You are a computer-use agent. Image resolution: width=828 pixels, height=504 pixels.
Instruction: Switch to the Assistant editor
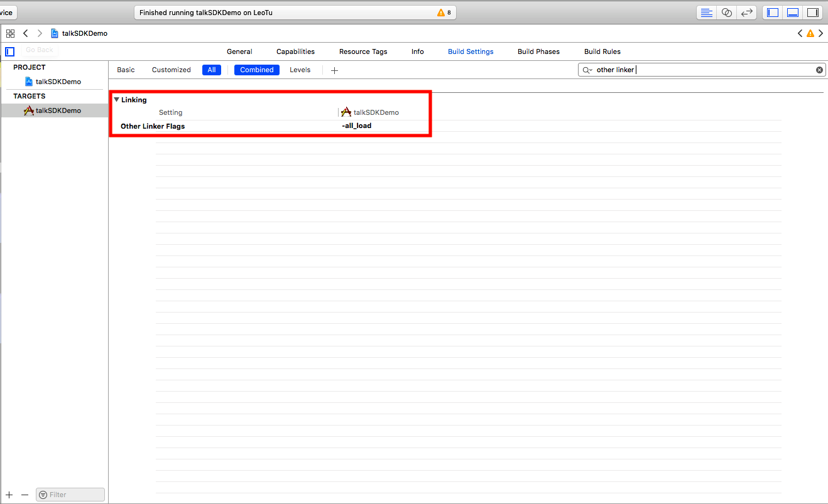pyautogui.click(x=727, y=13)
